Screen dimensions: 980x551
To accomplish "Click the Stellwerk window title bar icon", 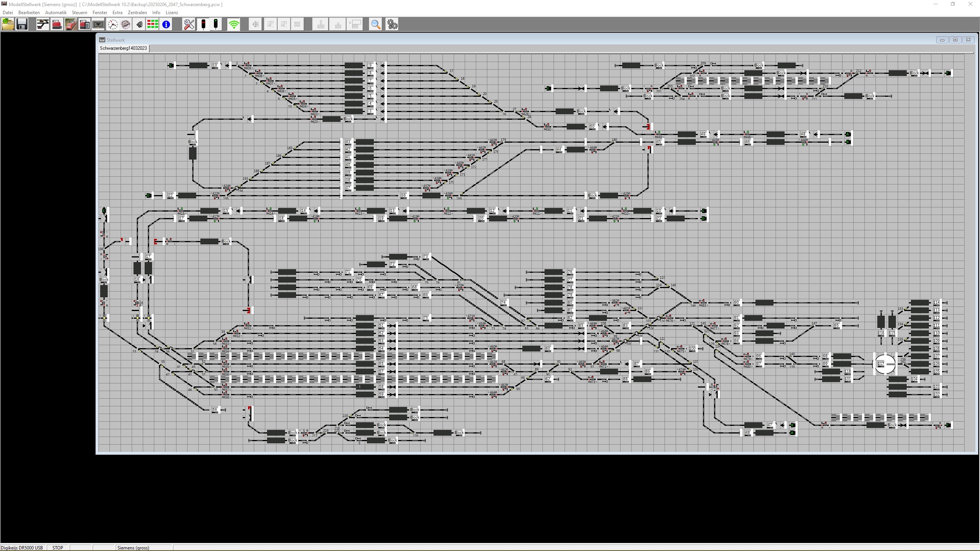I will tap(102, 40).
